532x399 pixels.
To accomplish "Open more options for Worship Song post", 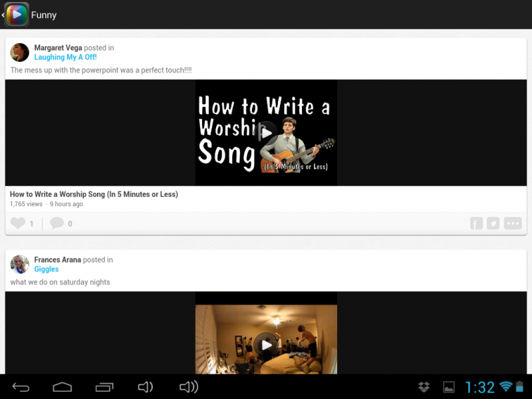I will coord(513,223).
